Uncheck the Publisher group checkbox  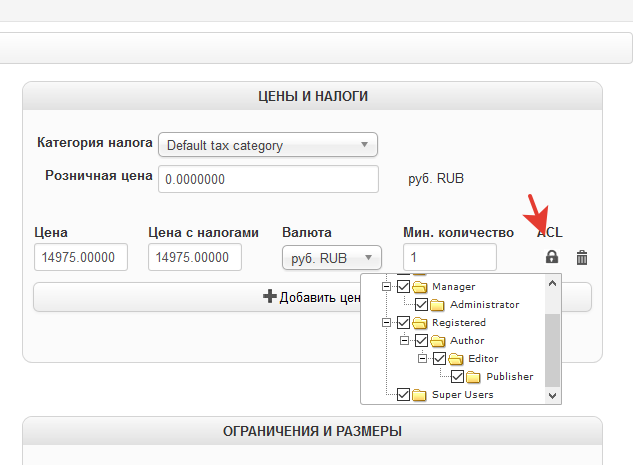point(457,377)
